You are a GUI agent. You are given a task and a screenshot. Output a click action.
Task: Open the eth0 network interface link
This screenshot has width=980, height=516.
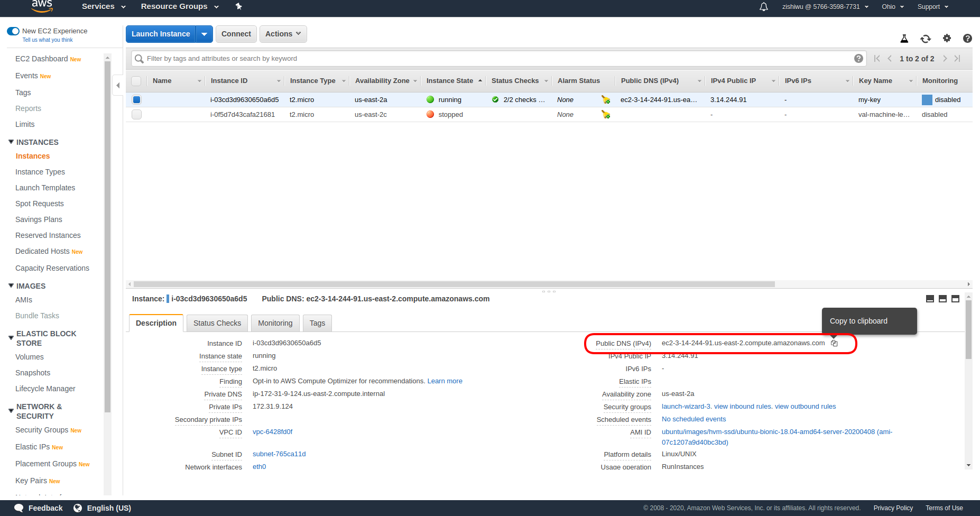(x=259, y=467)
